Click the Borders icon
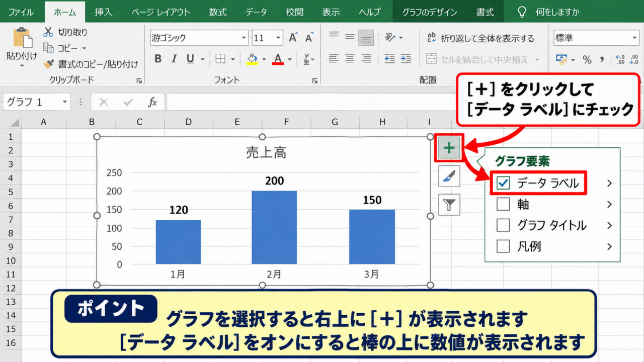This screenshot has height=362, width=644. pos(220,59)
